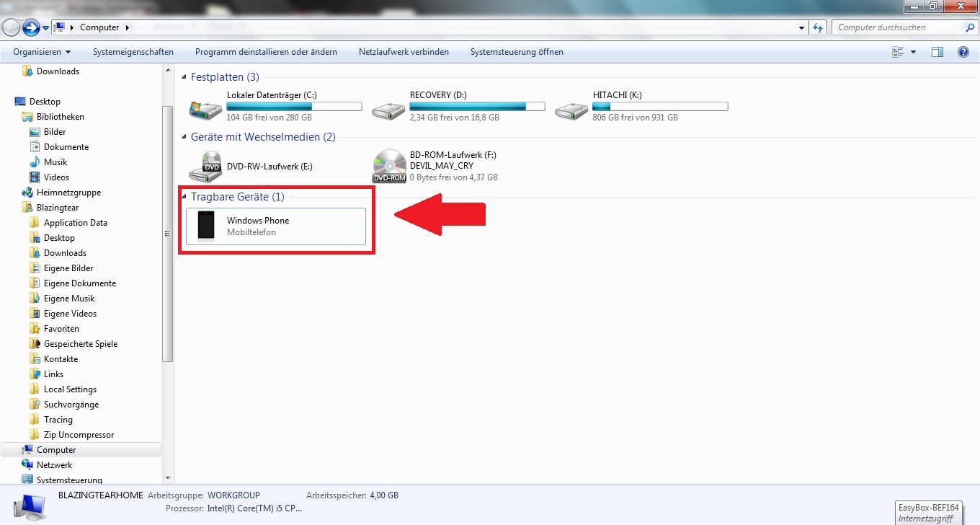Select Desktop in the navigation tree
The height and width of the screenshot is (525, 980).
[x=45, y=102]
